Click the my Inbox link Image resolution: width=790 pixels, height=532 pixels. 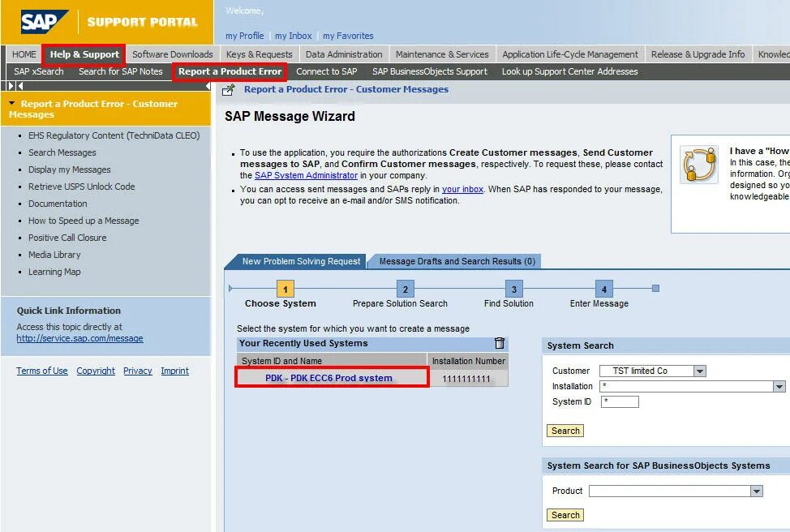click(294, 36)
